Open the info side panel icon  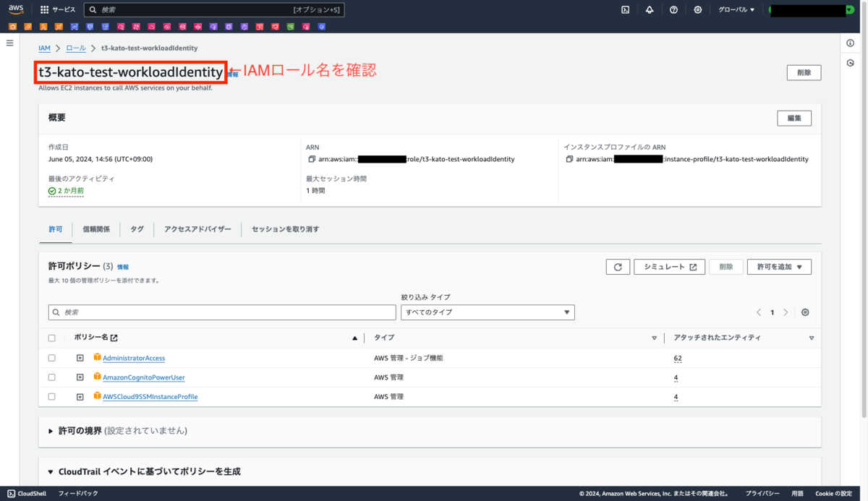[851, 43]
